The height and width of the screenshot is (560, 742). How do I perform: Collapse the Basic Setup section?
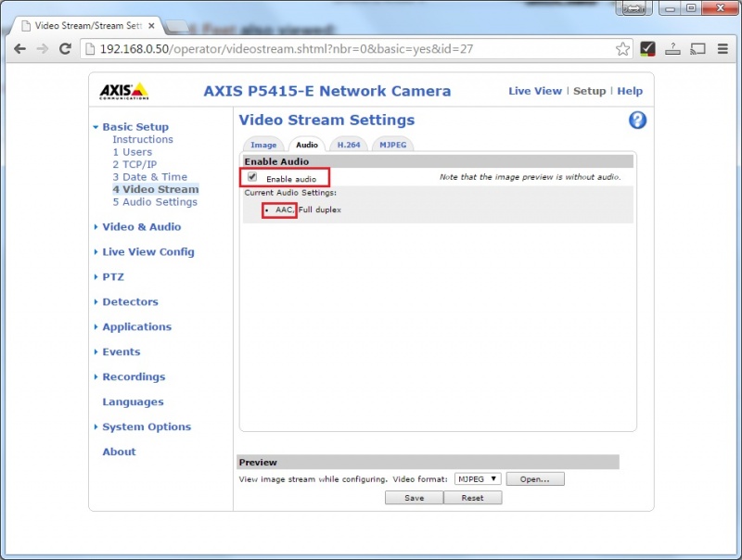pyautogui.click(x=135, y=127)
